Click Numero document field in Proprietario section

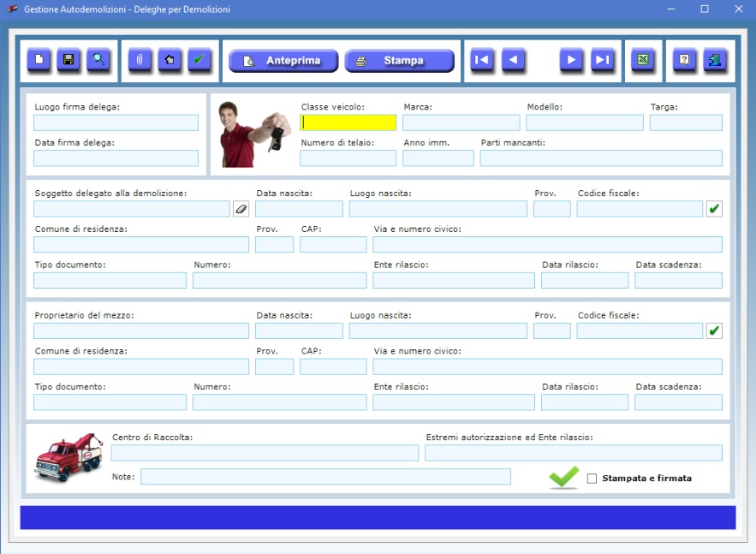click(x=280, y=402)
